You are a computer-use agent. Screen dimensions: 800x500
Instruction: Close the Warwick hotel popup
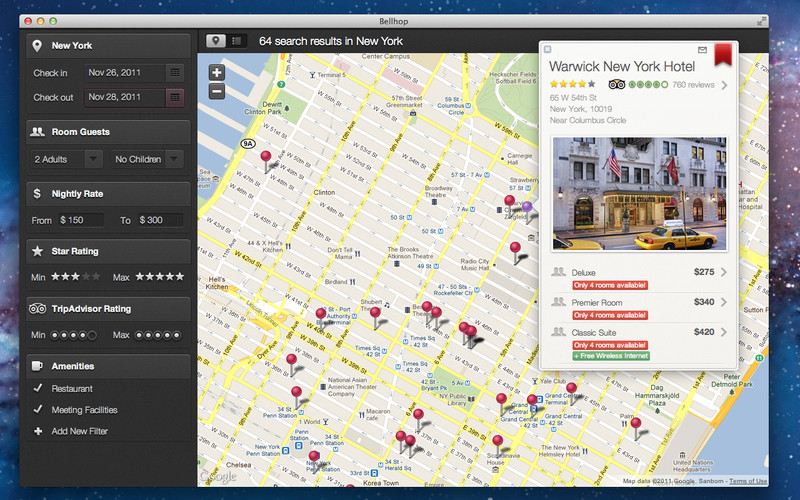coord(547,49)
